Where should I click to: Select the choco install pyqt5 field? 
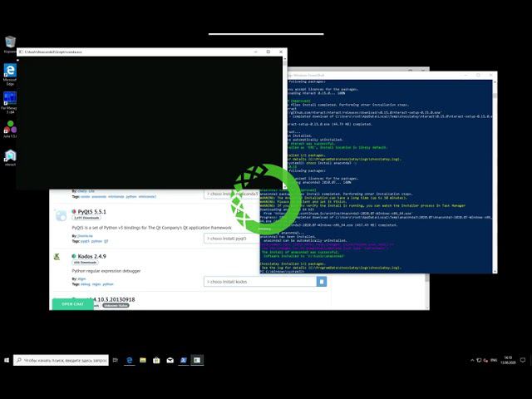pos(232,239)
